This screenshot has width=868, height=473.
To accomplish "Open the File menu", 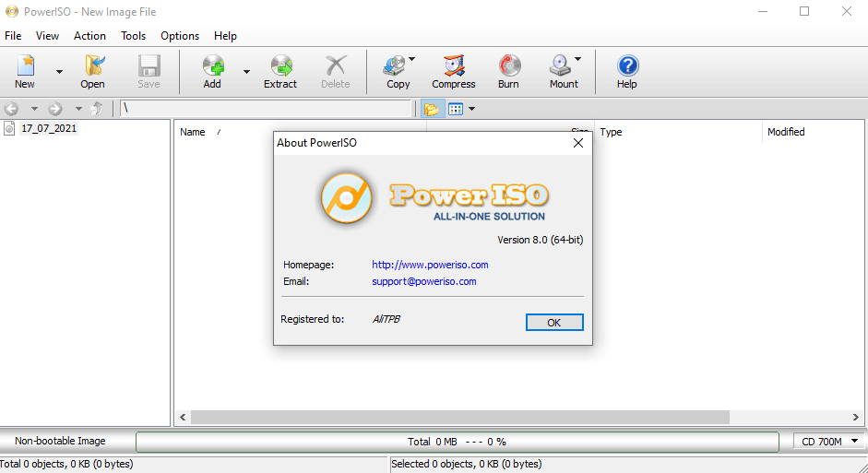I will [x=13, y=36].
